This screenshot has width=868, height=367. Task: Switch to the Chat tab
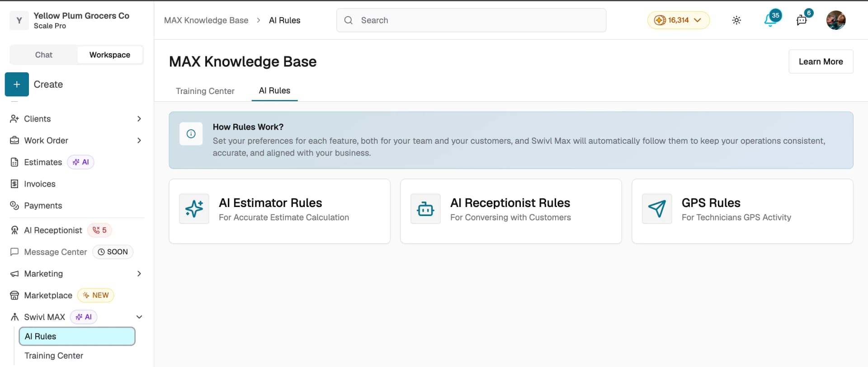44,55
